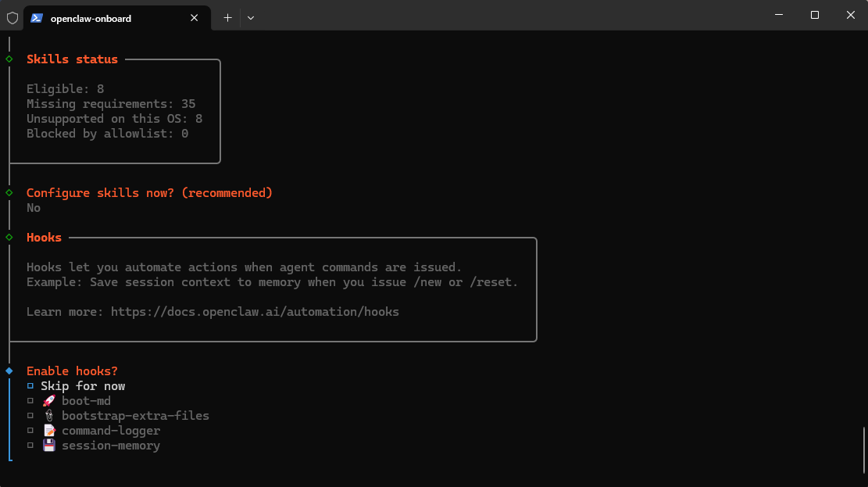Click the Enable hooks? prompt heading
This screenshot has height=487, width=868.
pyautogui.click(x=72, y=371)
